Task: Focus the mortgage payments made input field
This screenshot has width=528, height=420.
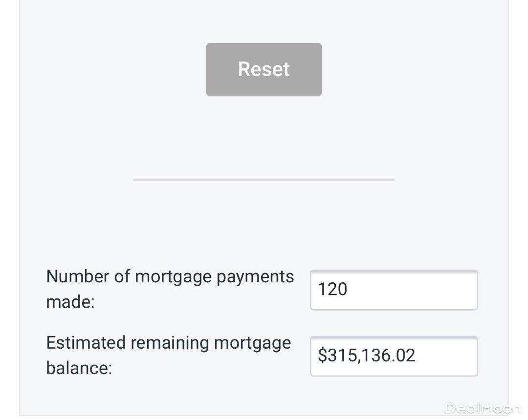Action: 394,290
